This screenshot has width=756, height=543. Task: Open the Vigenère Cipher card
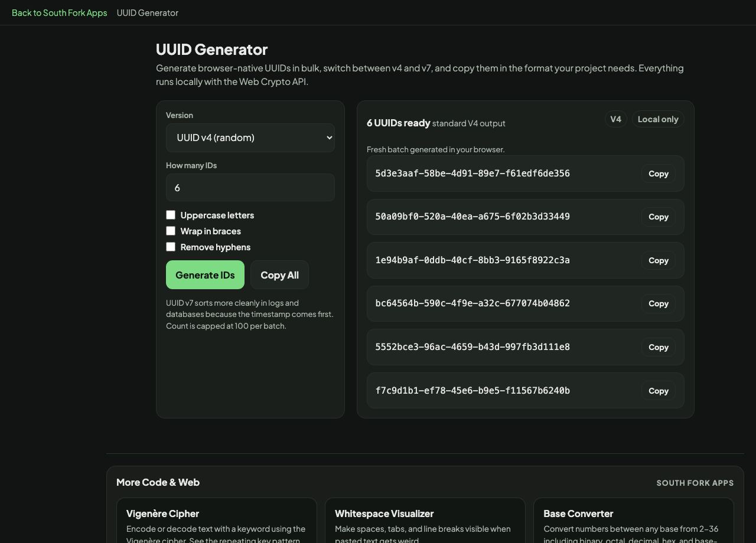217,521
